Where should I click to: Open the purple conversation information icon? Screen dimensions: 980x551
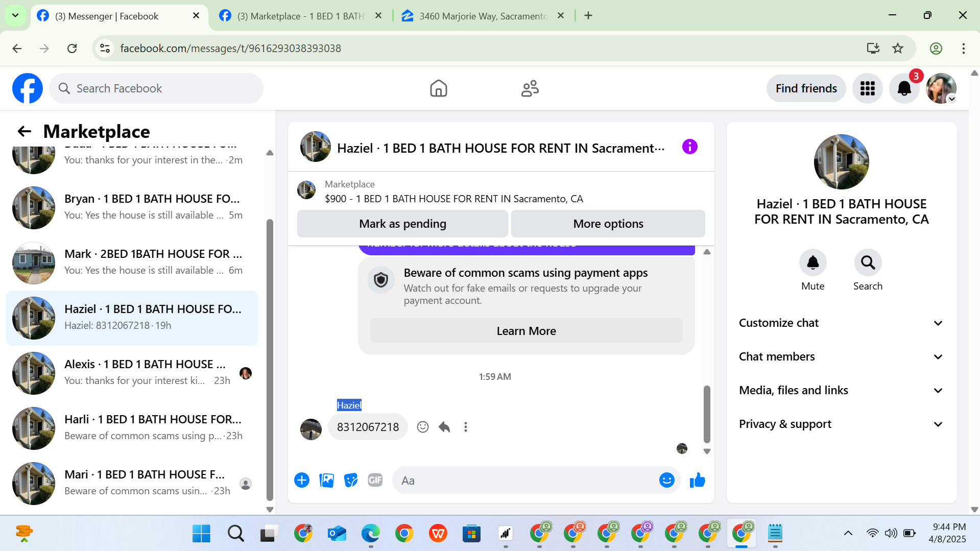click(x=689, y=147)
